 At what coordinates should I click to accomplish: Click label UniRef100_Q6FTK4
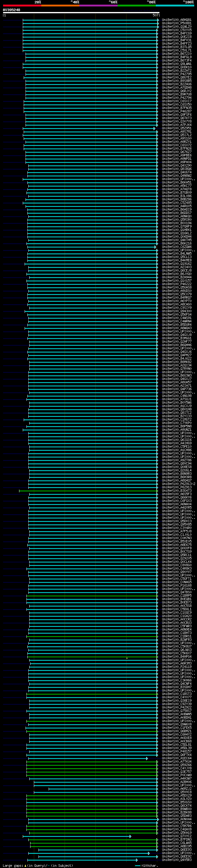coord(176,755)
